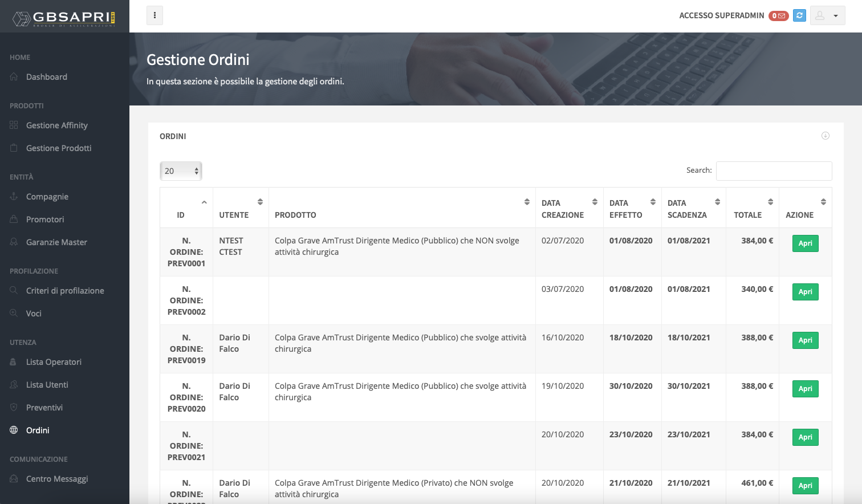
Task: Click the refresh icon in the top bar
Action: click(x=799, y=15)
